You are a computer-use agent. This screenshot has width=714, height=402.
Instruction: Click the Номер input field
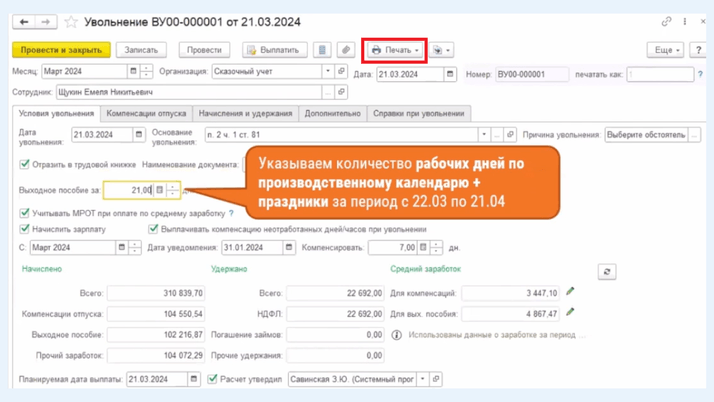pyautogui.click(x=531, y=74)
